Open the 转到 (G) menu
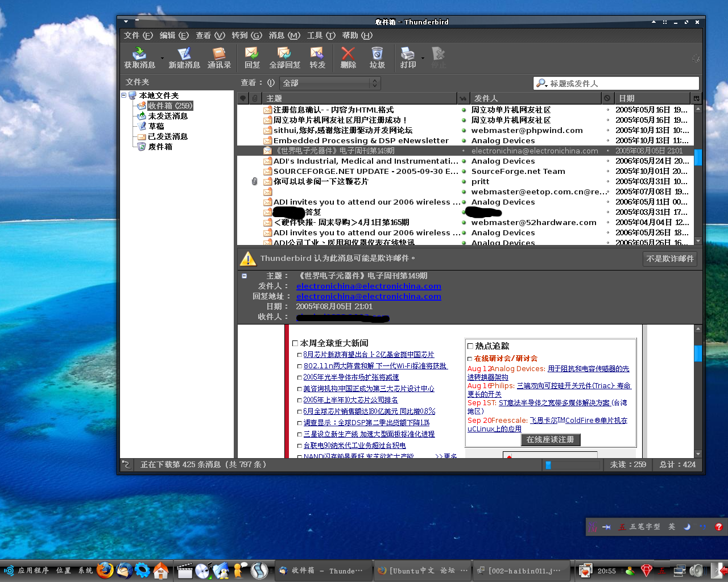Screen dimensions: 728x582 [x=247, y=35]
